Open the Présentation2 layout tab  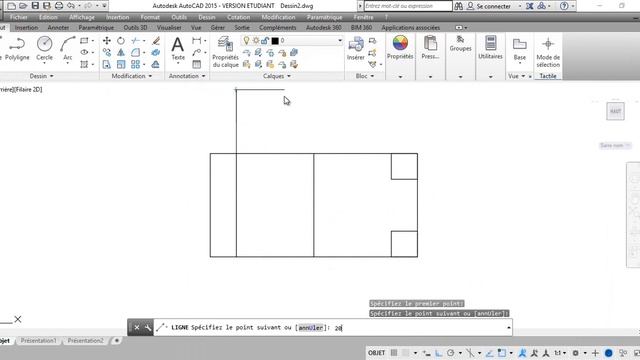coord(85,340)
